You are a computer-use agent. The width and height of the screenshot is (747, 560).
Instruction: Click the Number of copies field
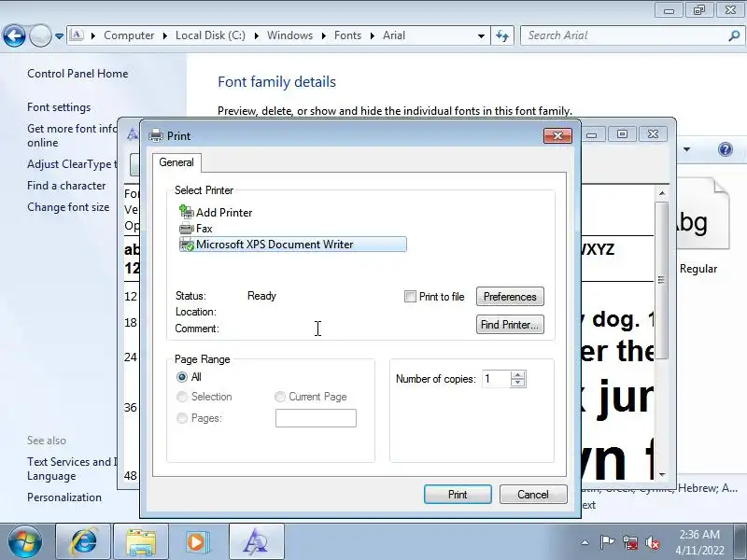tap(496, 379)
